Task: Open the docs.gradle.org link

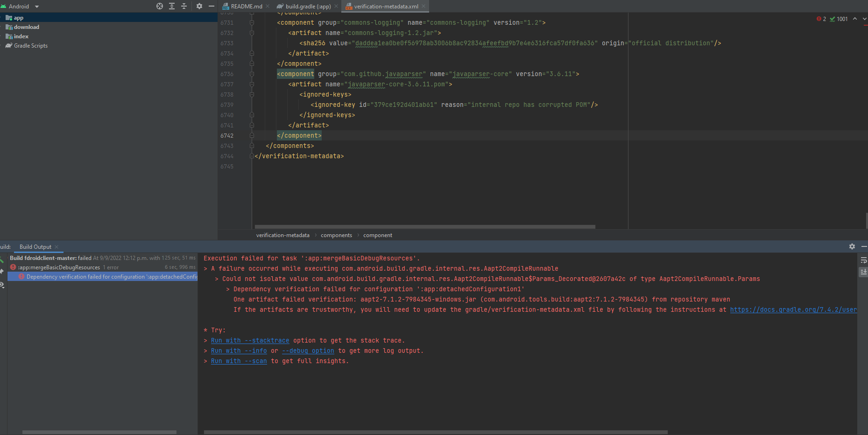Action: pos(793,310)
